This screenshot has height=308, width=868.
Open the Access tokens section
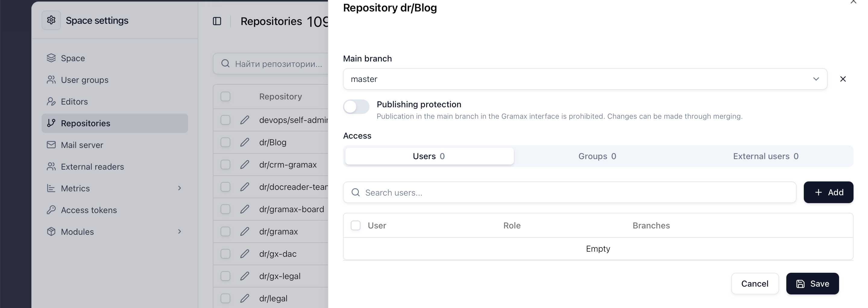[115, 210]
